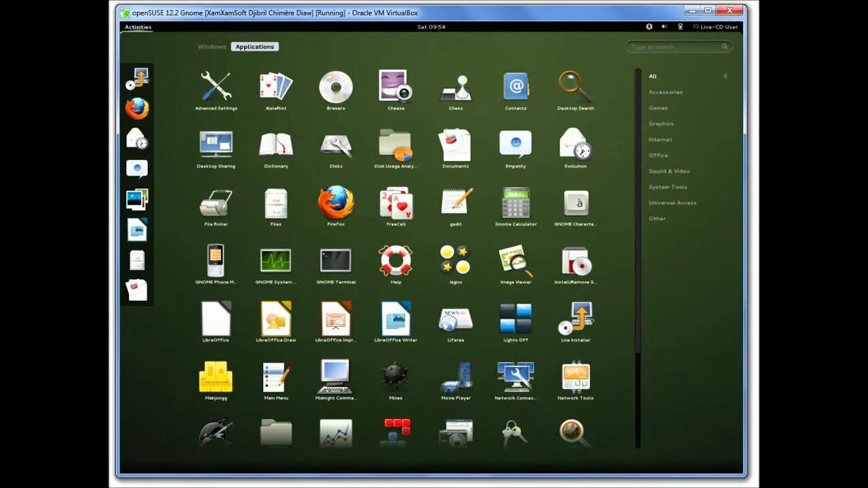Launch LibreOffice Draw
868x488 pixels.
[276, 322]
